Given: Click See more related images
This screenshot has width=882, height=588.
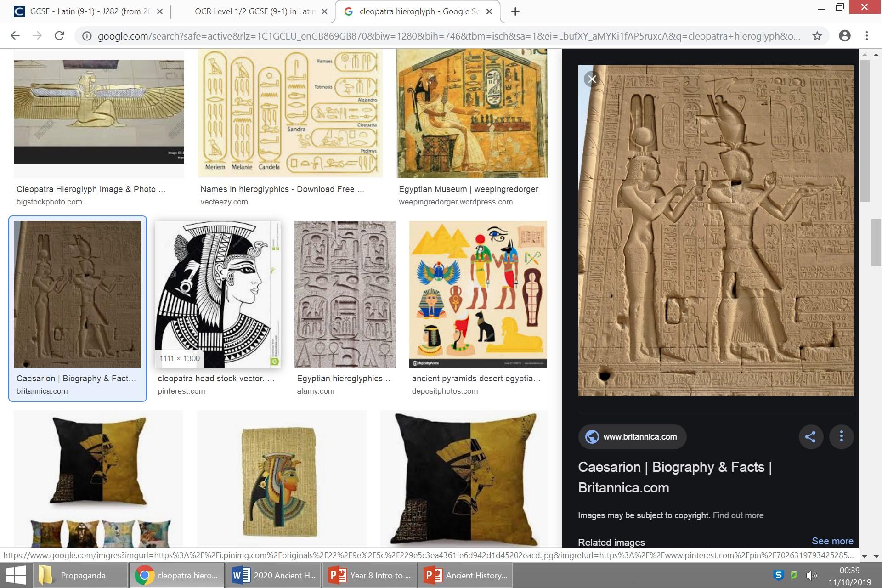Looking at the screenshot, I should pyautogui.click(x=832, y=541).
